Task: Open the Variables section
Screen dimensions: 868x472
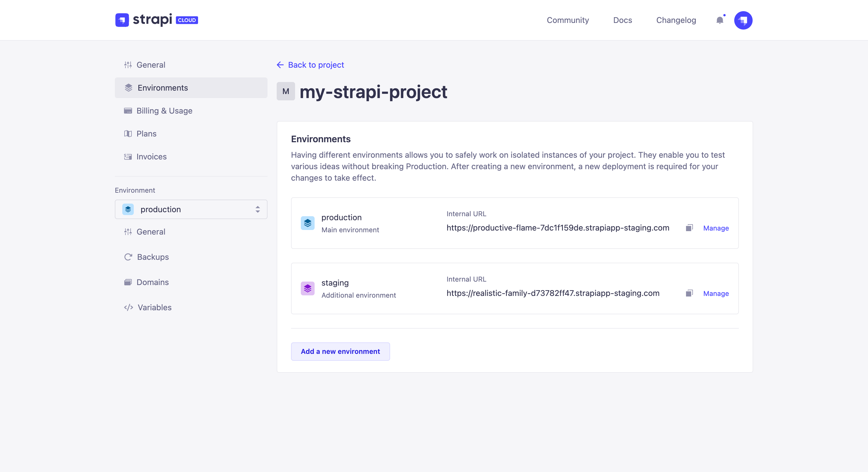Action: [154, 307]
